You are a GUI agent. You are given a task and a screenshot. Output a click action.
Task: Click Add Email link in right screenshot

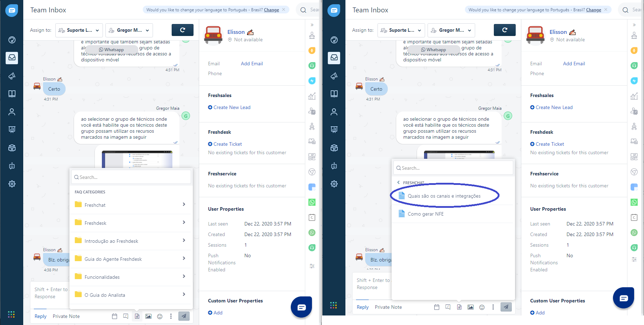[574, 64]
